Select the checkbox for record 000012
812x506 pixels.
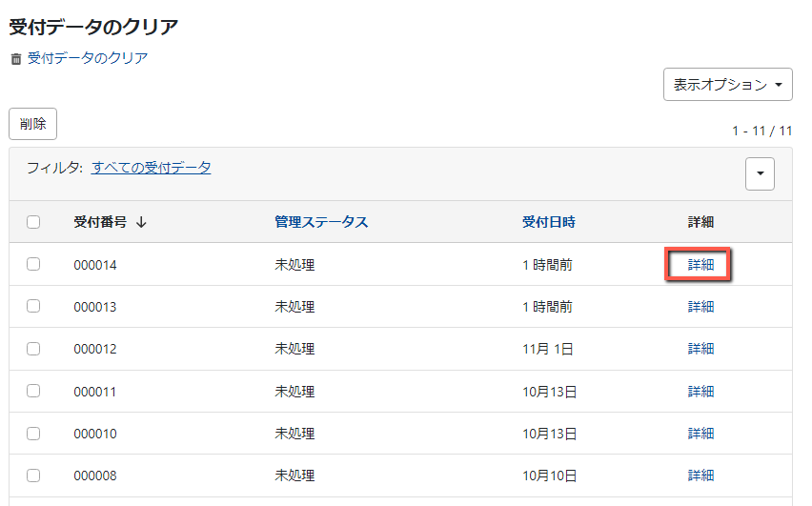pos(33,349)
